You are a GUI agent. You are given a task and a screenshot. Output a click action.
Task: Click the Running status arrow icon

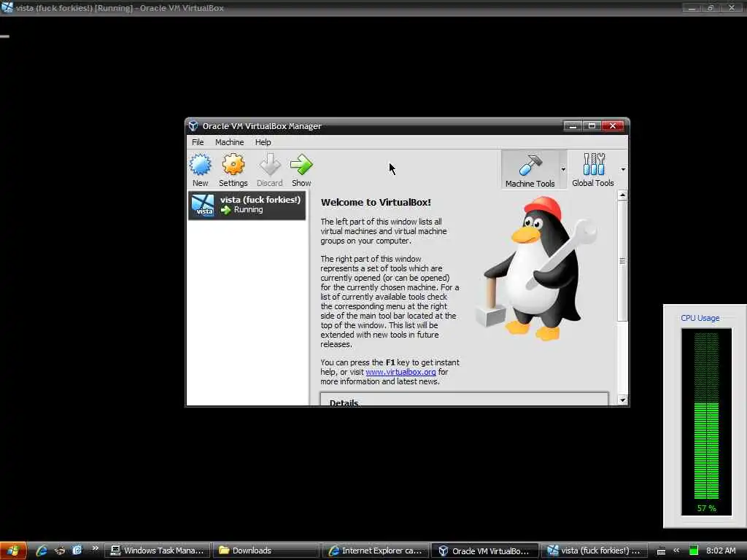point(225,210)
